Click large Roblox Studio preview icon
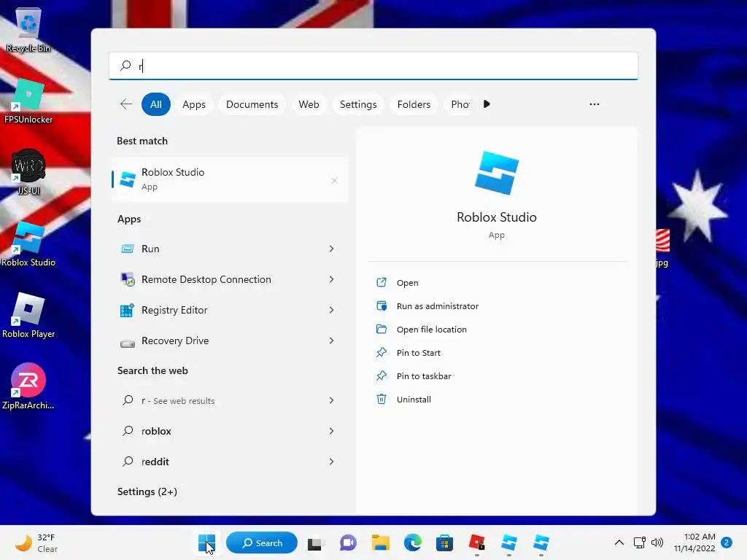This screenshot has height=560, width=747. pos(496,173)
